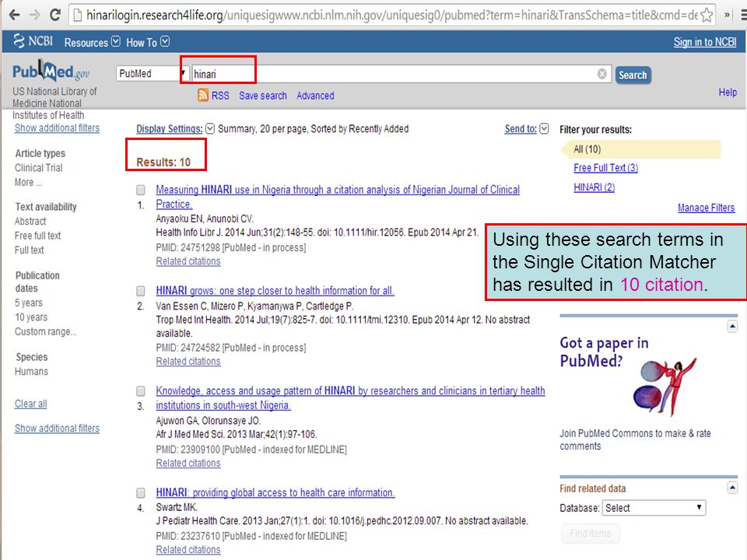Screen dimensions: 747x560
Task: Select the HINARI (2) filter
Action: click(594, 187)
